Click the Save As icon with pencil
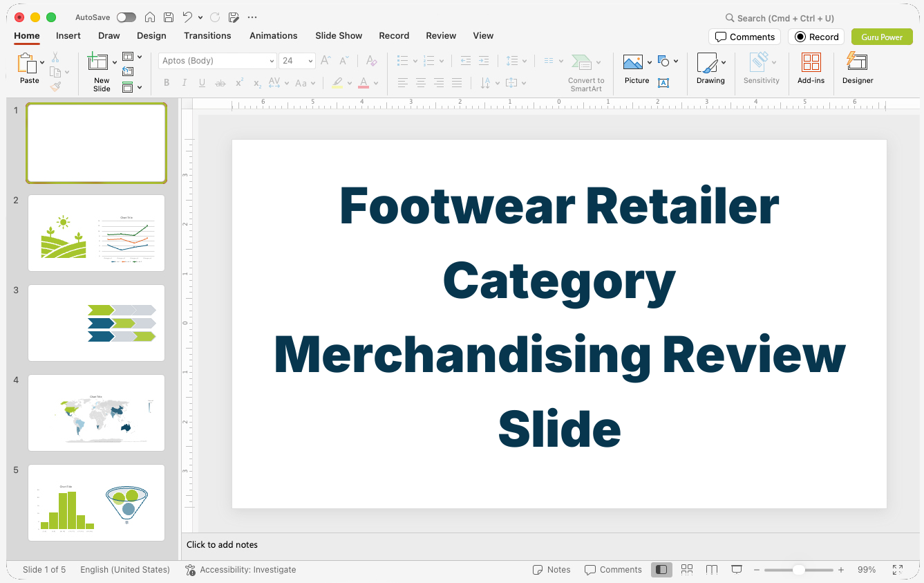 234,17
